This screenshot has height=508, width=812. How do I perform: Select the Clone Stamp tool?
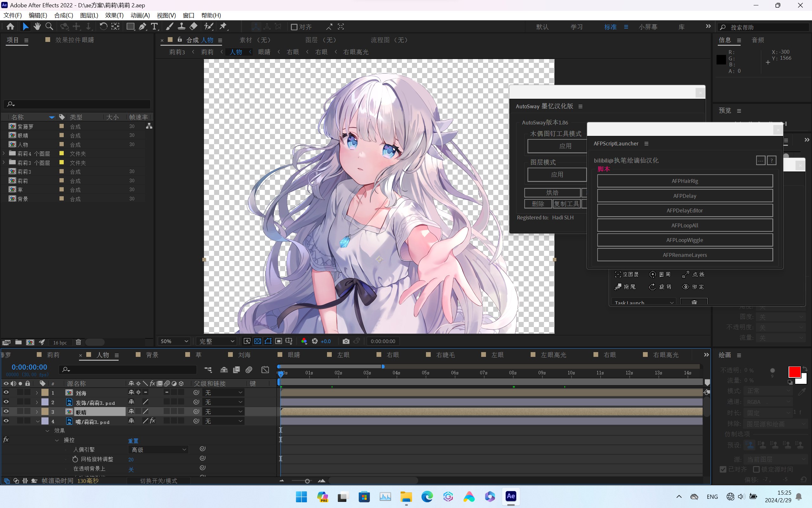point(181,27)
